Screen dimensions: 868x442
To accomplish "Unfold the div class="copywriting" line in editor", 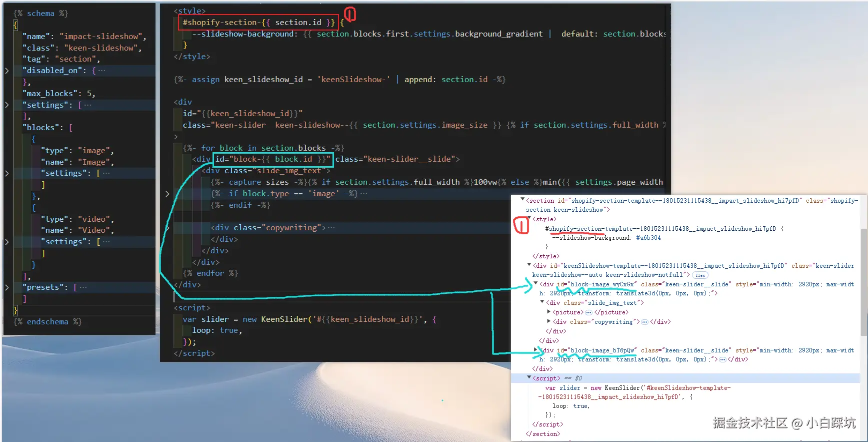I will [x=167, y=228].
